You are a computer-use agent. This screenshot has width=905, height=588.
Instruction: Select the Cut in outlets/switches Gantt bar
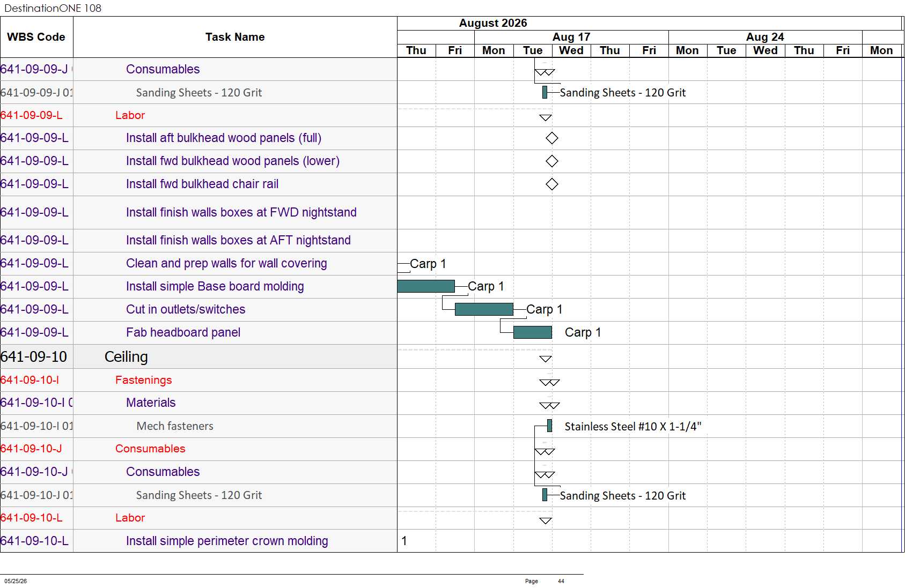484,309
